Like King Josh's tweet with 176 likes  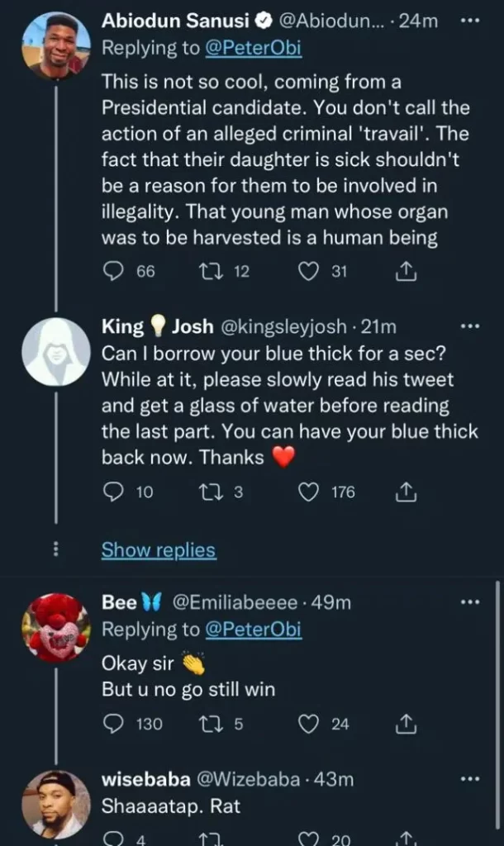point(308,492)
